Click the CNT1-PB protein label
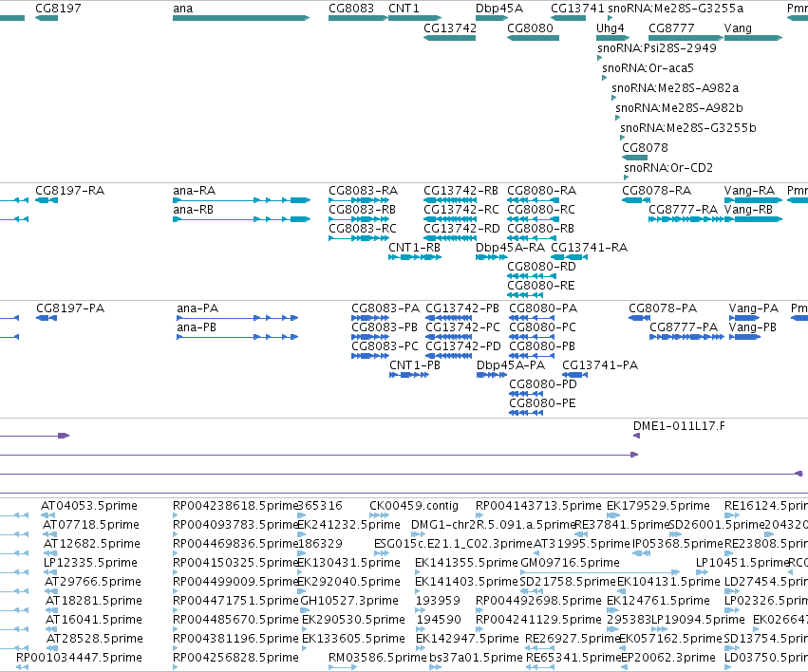 (x=415, y=365)
